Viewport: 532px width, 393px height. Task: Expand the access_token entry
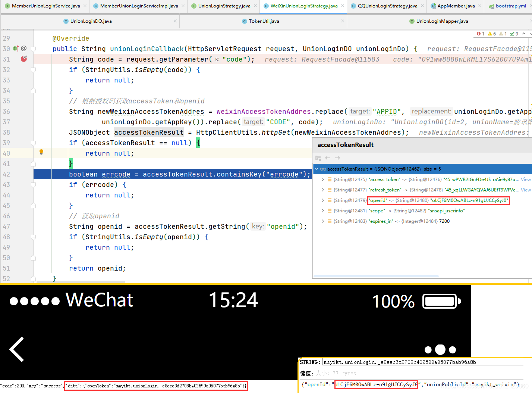pyautogui.click(x=323, y=180)
